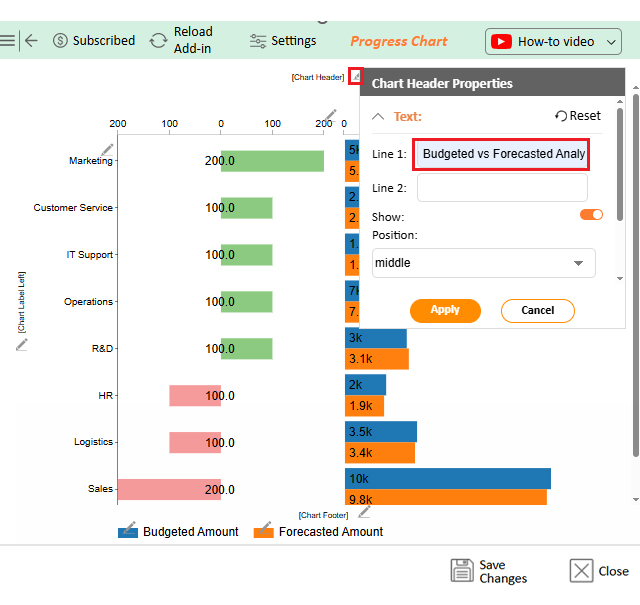Open the Position dropdown showing middle

483,263
